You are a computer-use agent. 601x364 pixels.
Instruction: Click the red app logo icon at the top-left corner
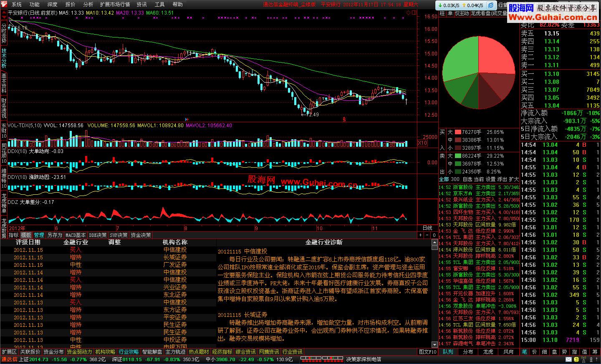click(4, 5)
